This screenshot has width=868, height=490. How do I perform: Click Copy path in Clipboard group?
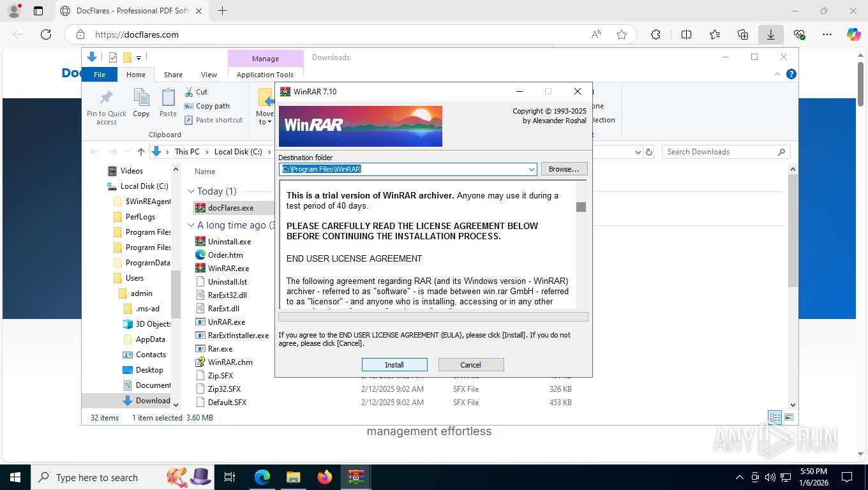[x=207, y=106]
